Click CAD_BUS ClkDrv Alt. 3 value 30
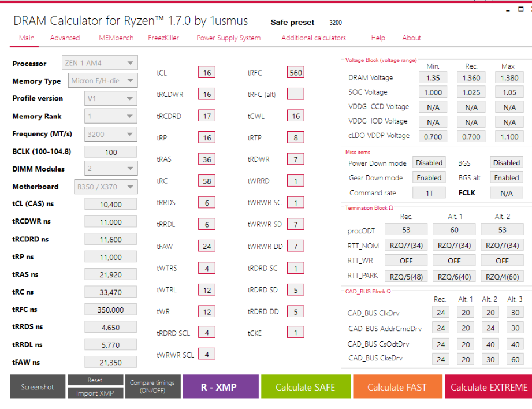This screenshot has height=409, width=532. (x=515, y=313)
